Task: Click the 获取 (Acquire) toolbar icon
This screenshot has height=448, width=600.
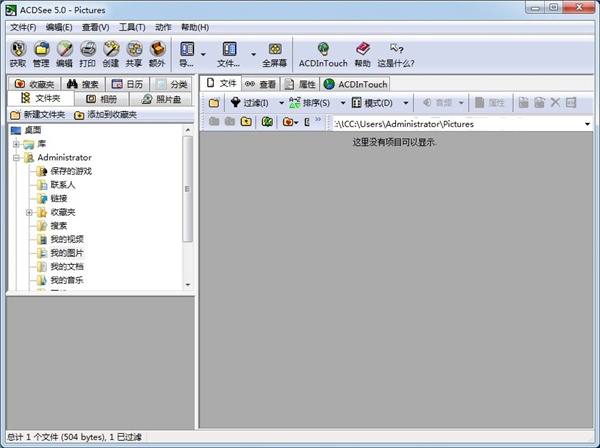Action: (17, 53)
